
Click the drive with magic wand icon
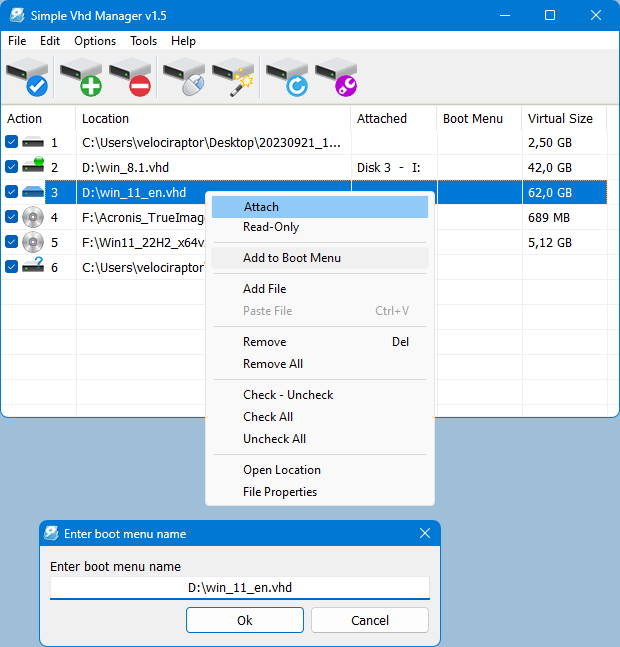(234, 77)
